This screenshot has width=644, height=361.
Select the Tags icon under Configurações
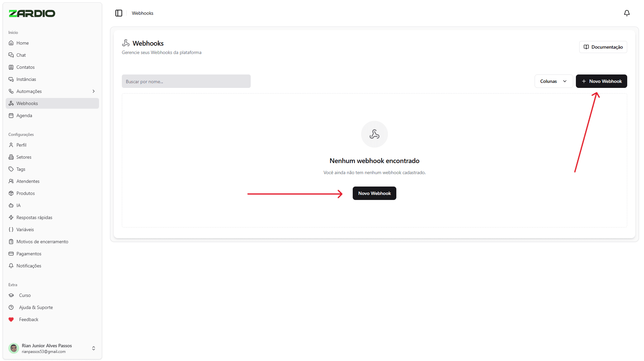[11, 169]
